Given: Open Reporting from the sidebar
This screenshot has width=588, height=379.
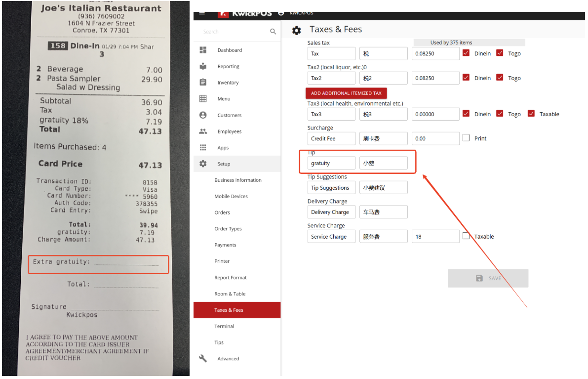Looking at the screenshot, I should (237, 66).
